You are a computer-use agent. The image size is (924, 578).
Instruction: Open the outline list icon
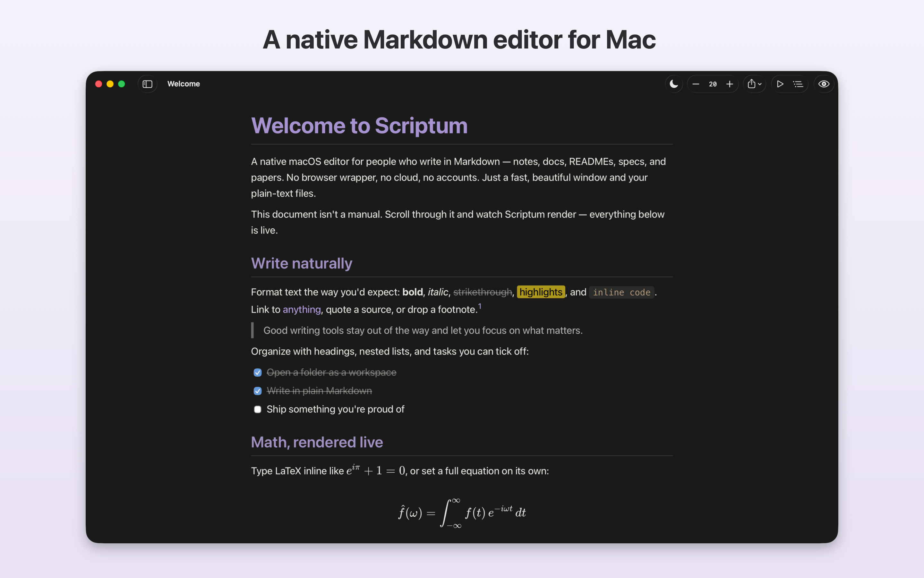click(798, 84)
